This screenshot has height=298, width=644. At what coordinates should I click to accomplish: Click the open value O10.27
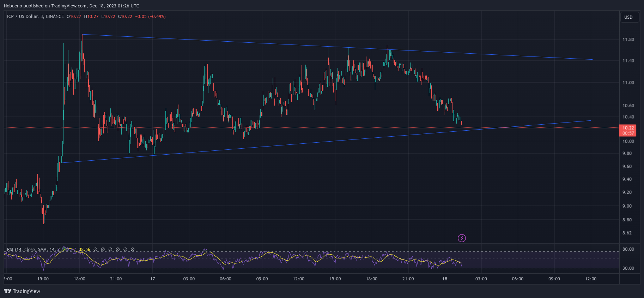74,17
